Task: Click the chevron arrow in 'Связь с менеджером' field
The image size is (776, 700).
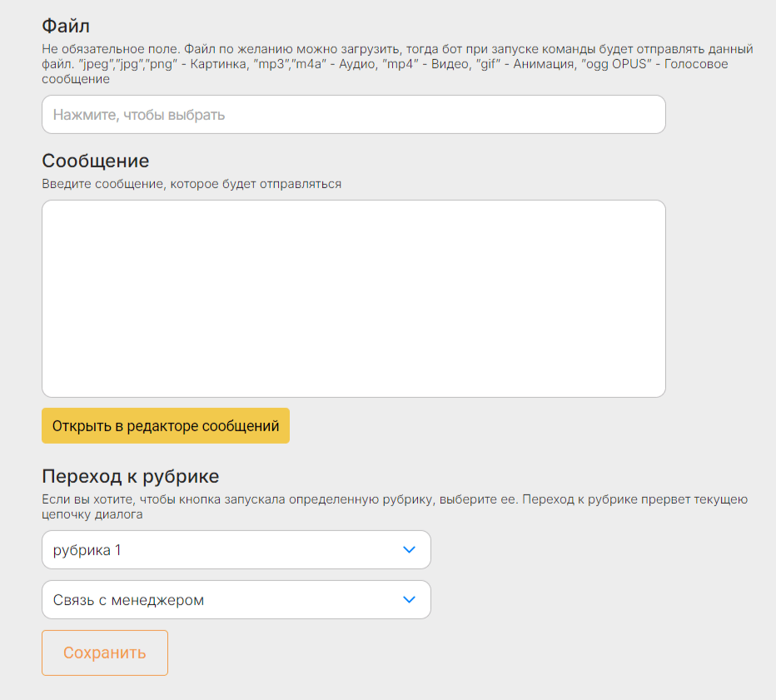Action: pos(409,599)
